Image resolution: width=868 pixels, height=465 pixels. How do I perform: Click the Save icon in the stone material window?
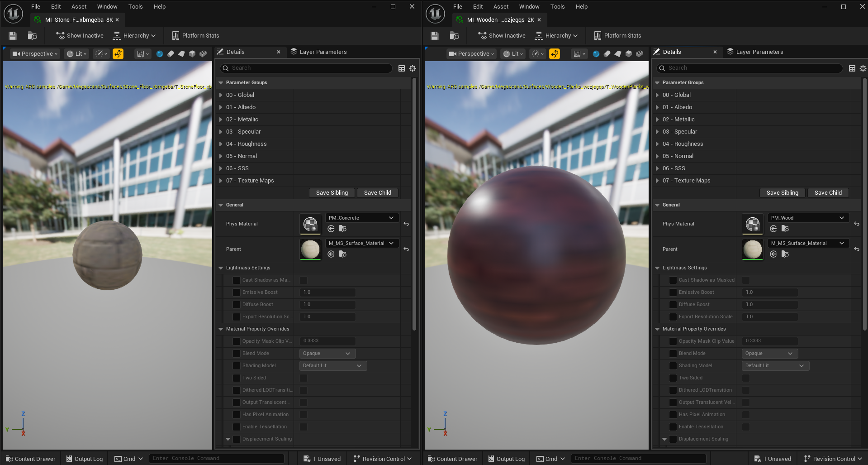pos(13,36)
